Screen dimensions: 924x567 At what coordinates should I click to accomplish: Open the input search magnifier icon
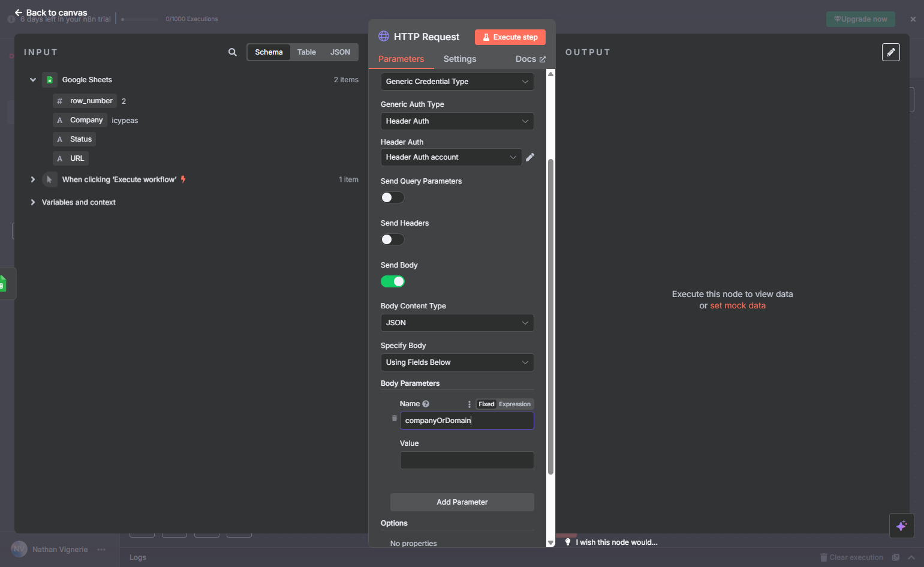pyautogui.click(x=233, y=52)
